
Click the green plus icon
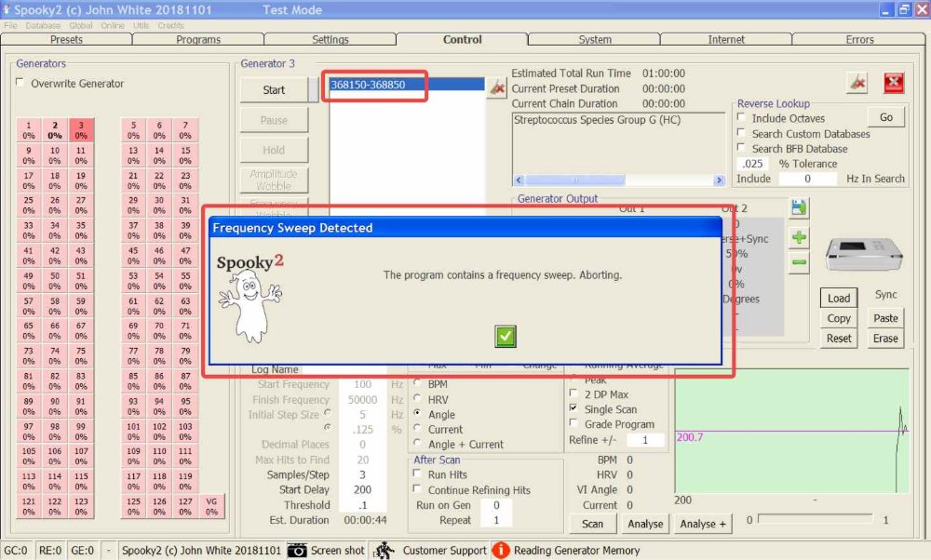[799, 237]
